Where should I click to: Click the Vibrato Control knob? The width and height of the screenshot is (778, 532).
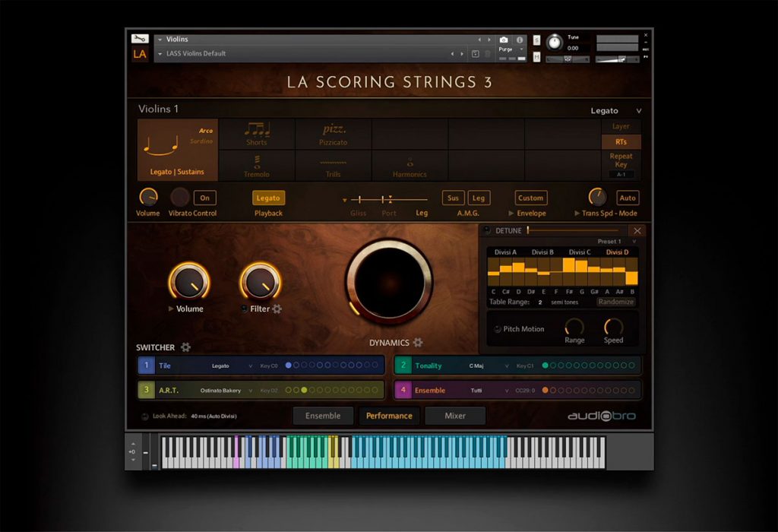[179, 197]
